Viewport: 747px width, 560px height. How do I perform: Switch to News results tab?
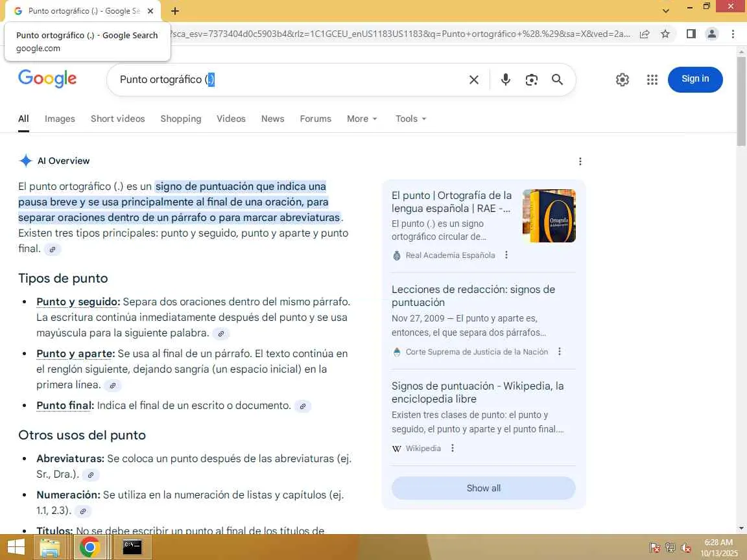click(x=272, y=119)
